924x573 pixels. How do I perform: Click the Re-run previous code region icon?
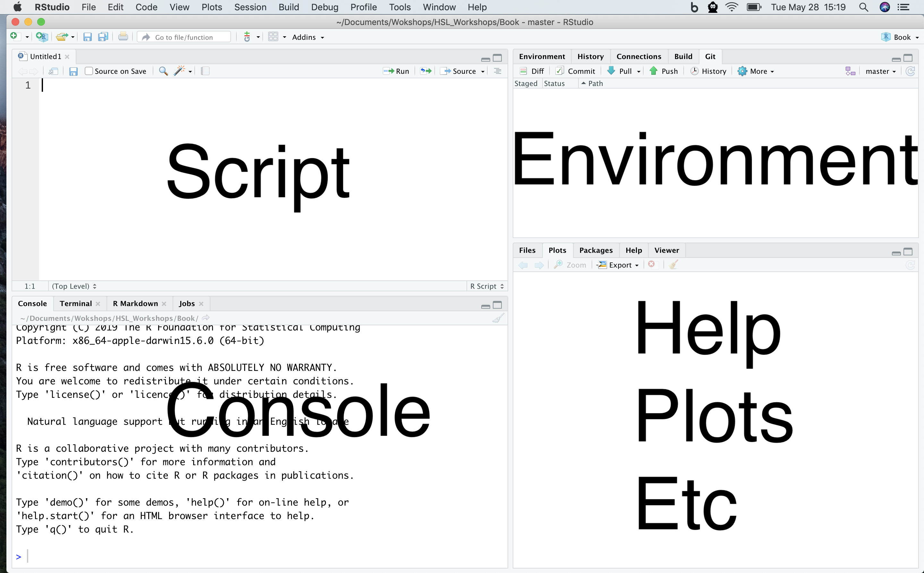(x=426, y=71)
